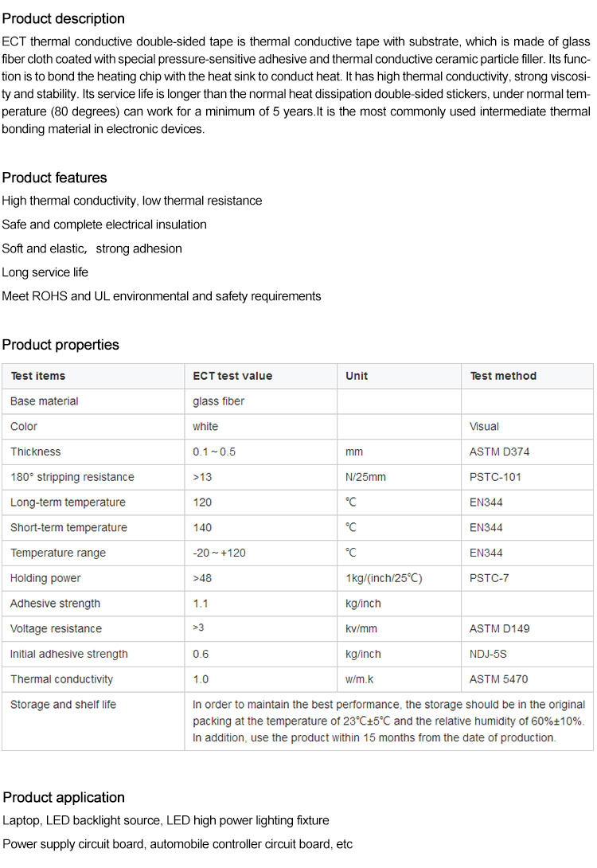Select the "180° stripping resistance" row label
Screen dimensions: 597x868
[72, 477]
